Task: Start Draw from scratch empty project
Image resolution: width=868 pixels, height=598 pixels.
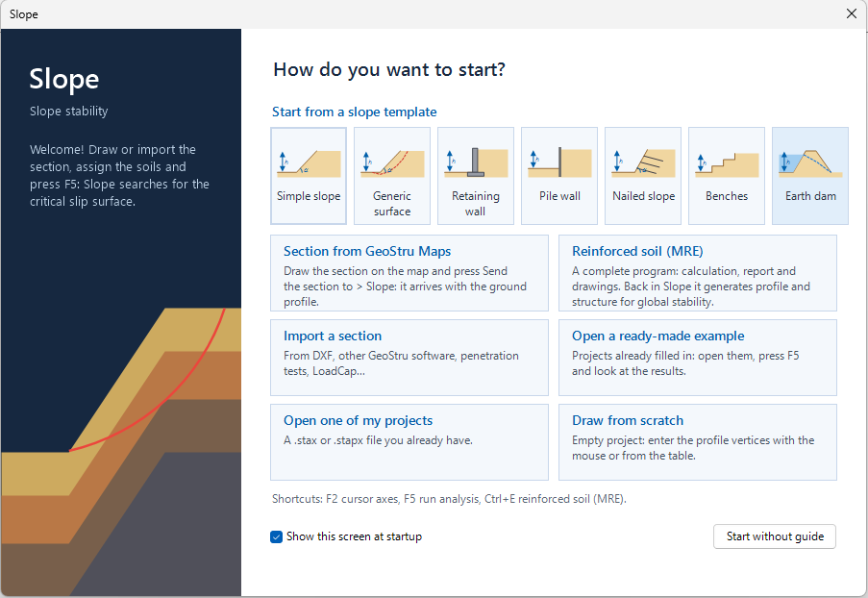Action: coord(698,442)
